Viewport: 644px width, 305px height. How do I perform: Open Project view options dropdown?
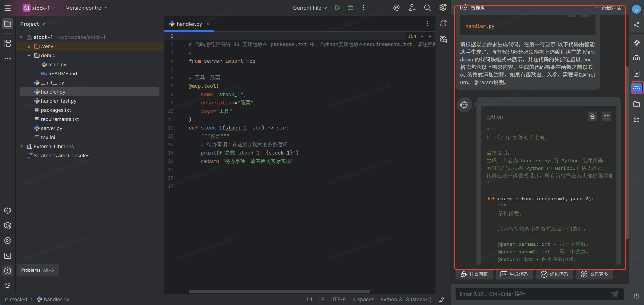tap(33, 24)
